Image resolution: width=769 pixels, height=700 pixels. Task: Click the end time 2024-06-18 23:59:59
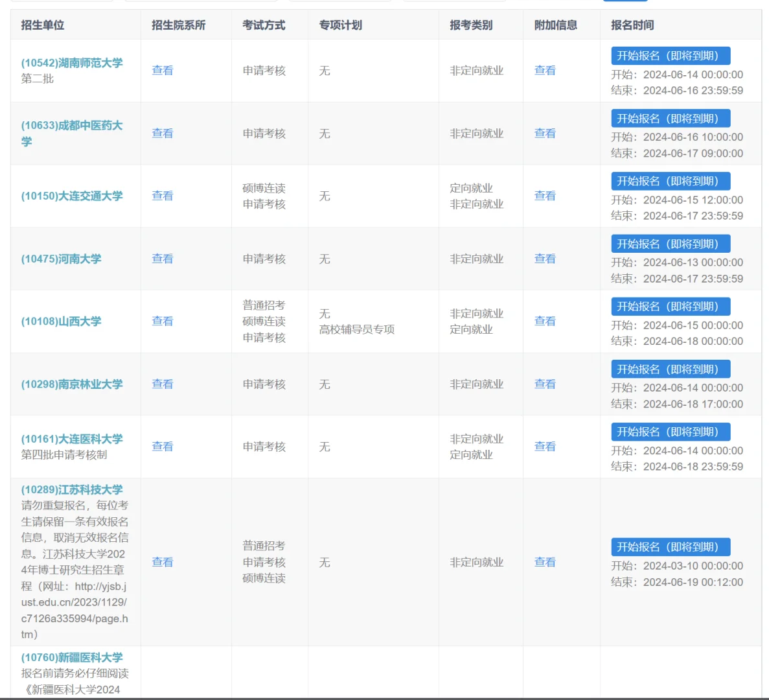[x=693, y=466]
